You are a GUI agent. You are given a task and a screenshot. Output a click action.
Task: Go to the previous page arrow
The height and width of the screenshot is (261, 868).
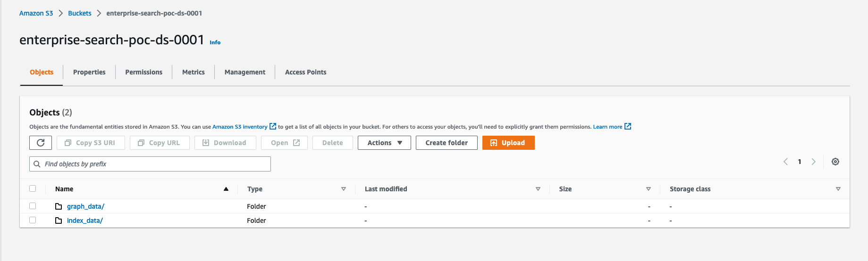coord(785,162)
